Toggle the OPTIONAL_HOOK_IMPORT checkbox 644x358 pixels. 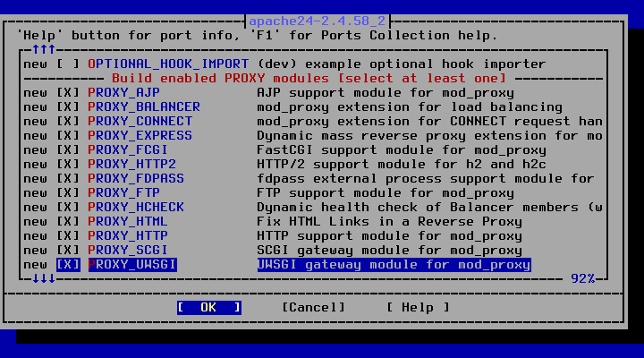(x=68, y=64)
